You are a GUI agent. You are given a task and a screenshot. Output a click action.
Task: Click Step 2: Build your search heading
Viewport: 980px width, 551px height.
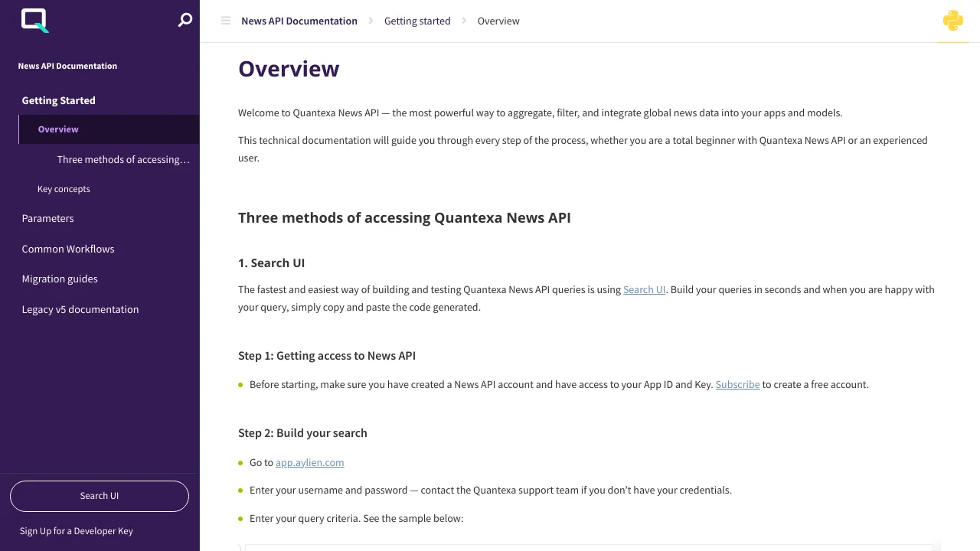[302, 432]
